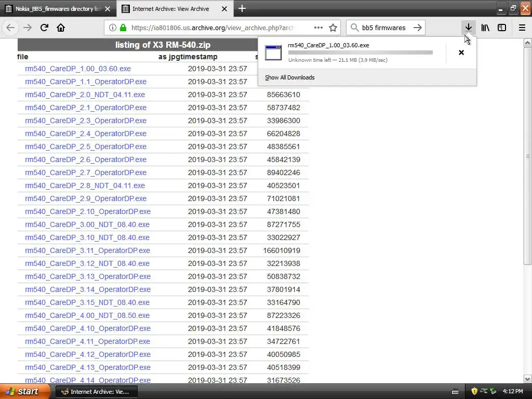
Task: Open rm540_CareDP_2.1_OperatorDP.exe link
Action: coord(86,108)
